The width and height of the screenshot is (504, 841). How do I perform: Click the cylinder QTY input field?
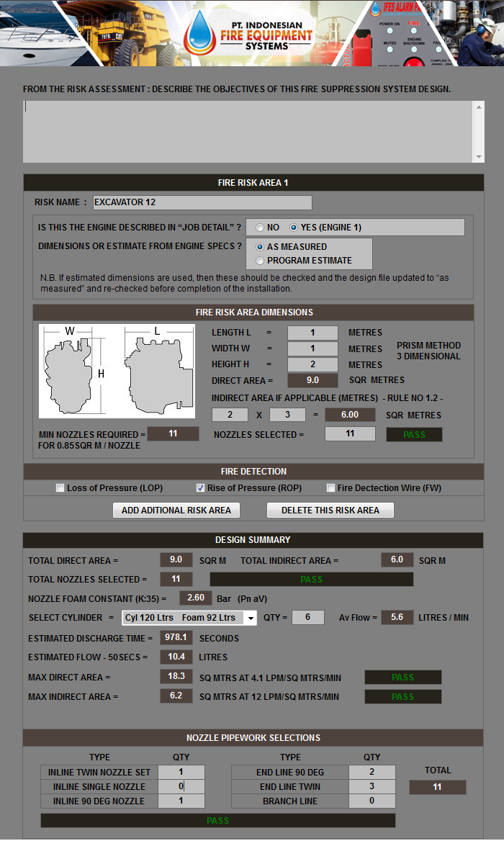tap(307, 618)
